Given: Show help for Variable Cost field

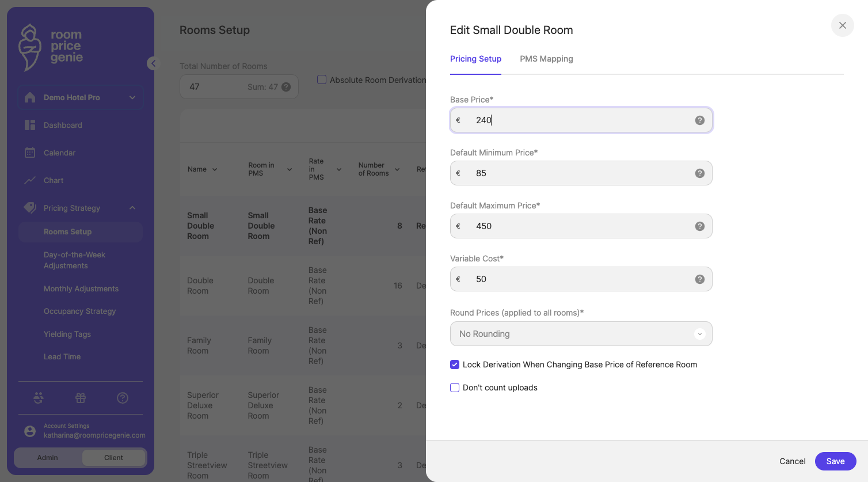Looking at the screenshot, I should (x=700, y=279).
